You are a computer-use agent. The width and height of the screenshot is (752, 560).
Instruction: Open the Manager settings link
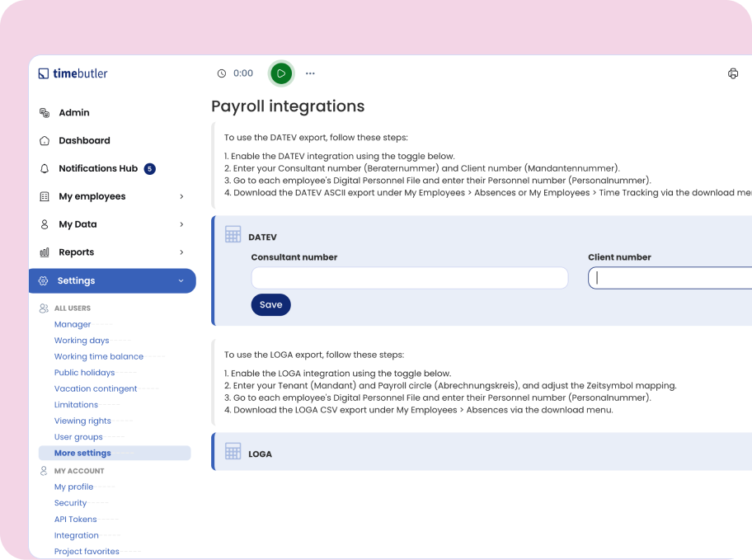(x=73, y=324)
